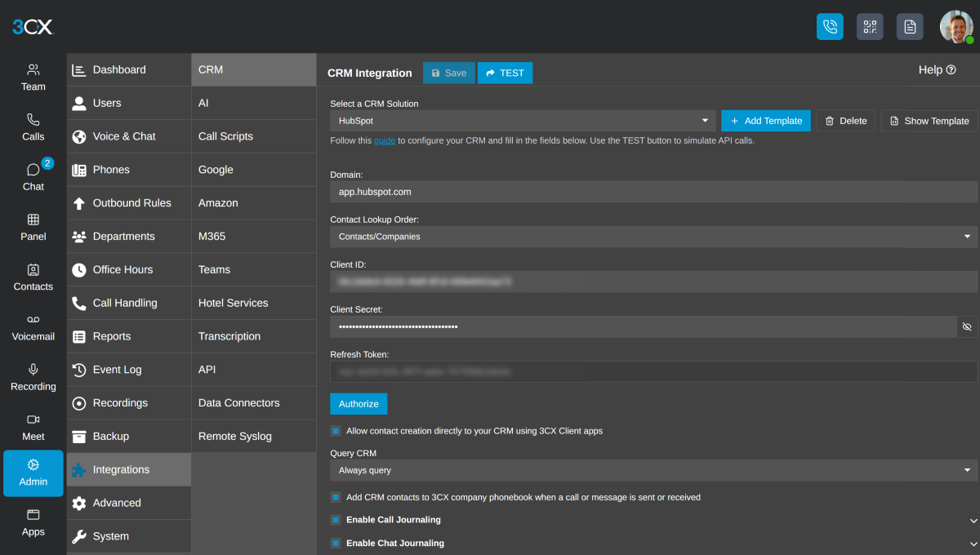Open Contact Lookup Order dropdown

pyautogui.click(x=653, y=237)
